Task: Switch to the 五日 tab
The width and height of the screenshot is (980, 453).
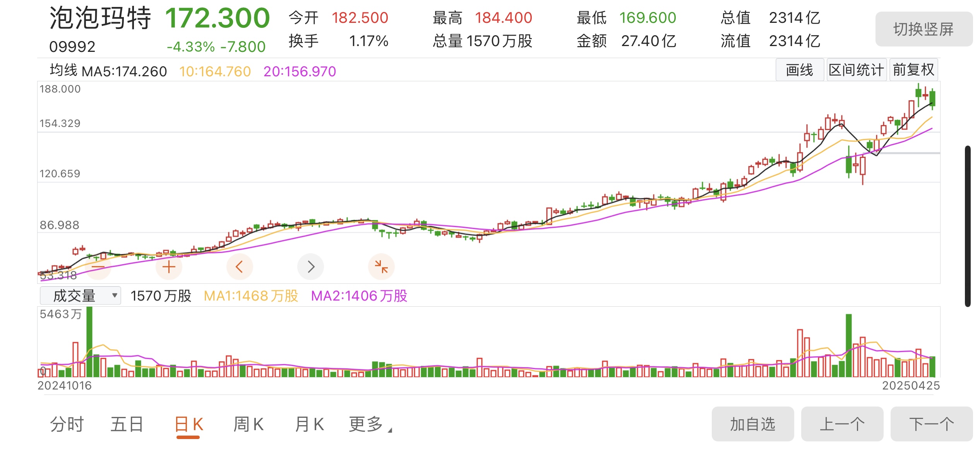Action: pos(127,424)
